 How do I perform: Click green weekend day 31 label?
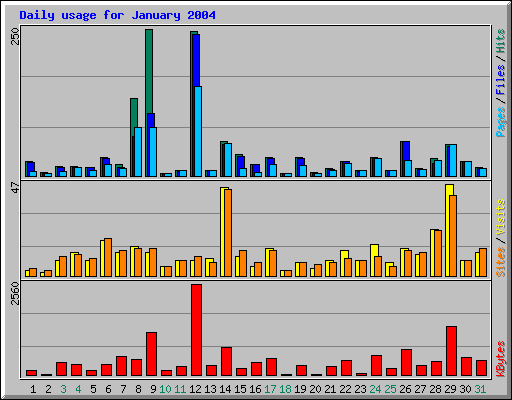pos(480,389)
